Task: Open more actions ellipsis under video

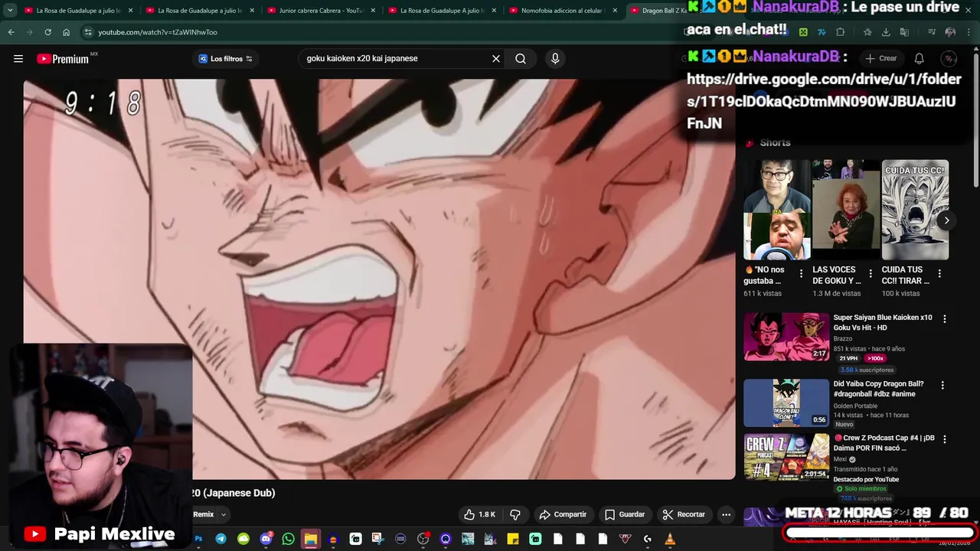Action: [x=727, y=514]
